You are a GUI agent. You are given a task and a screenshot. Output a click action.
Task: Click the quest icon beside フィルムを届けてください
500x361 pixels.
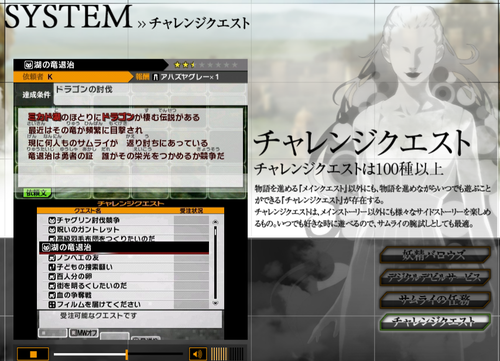(x=52, y=304)
